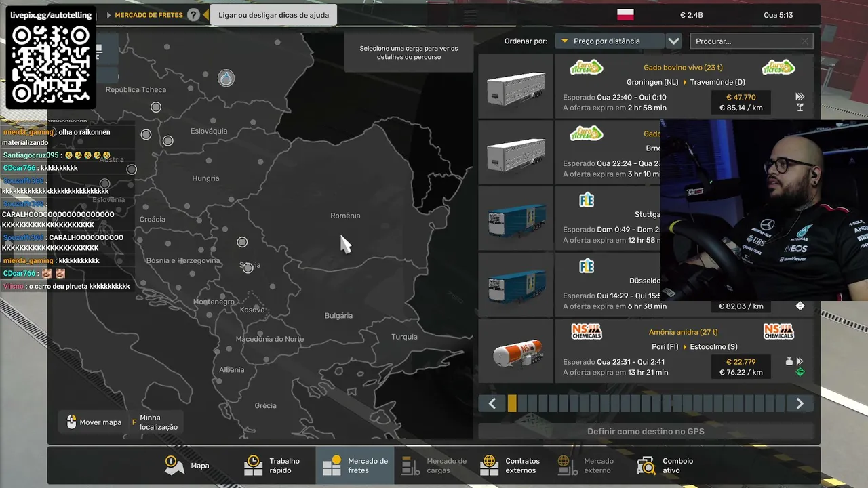This screenshot has width=868, height=488.
Task: Click the Mover mapa hint label
Action: [x=100, y=422]
